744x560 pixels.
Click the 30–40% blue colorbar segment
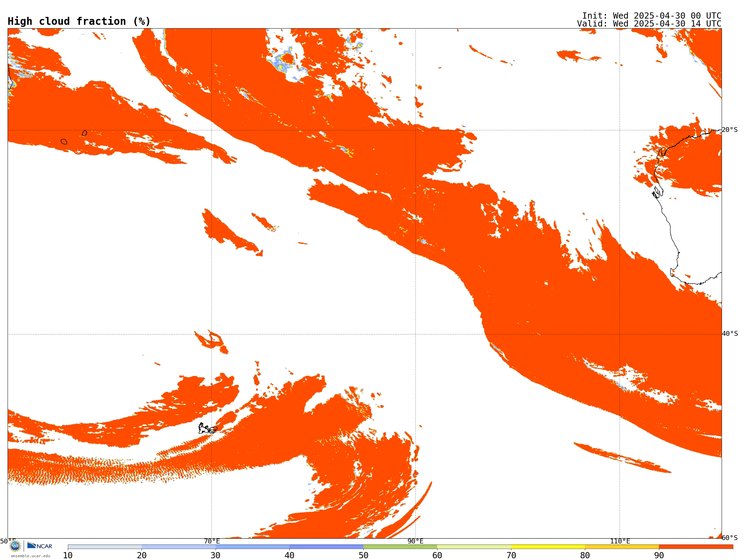pos(252,547)
